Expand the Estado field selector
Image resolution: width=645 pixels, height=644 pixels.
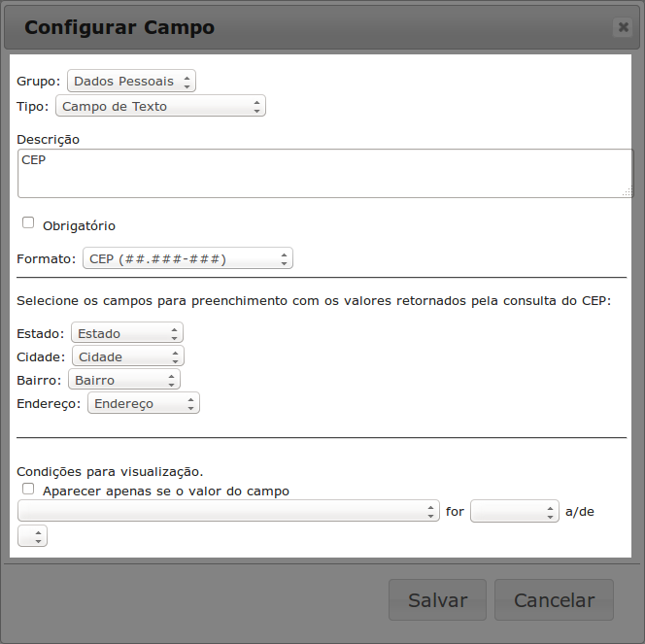point(126,333)
